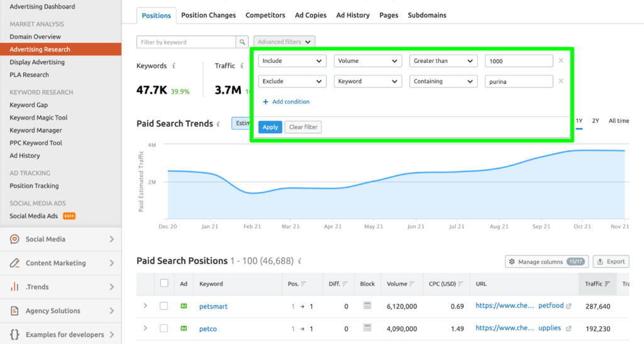Click the Content Marketing sidebar icon
644x344 pixels.
pyautogui.click(x=14, y=263)
